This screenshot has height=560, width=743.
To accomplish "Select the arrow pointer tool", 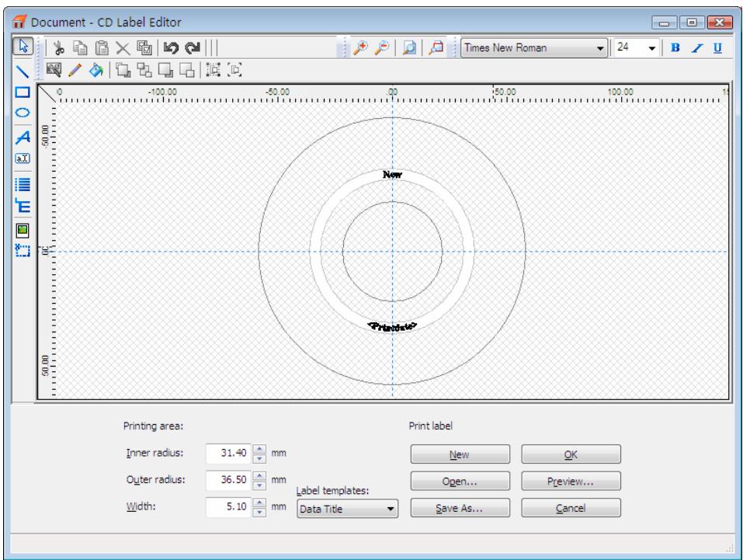I will [23, 47].
